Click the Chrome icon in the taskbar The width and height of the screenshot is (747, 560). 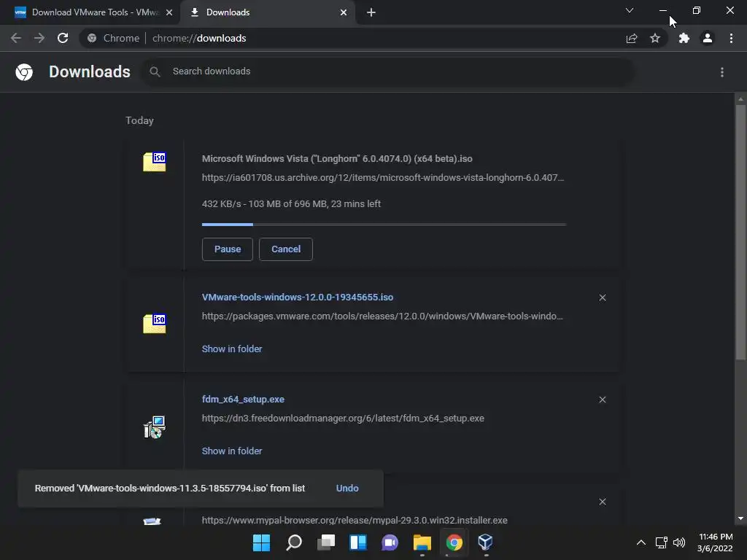click(x=454, y=542)
